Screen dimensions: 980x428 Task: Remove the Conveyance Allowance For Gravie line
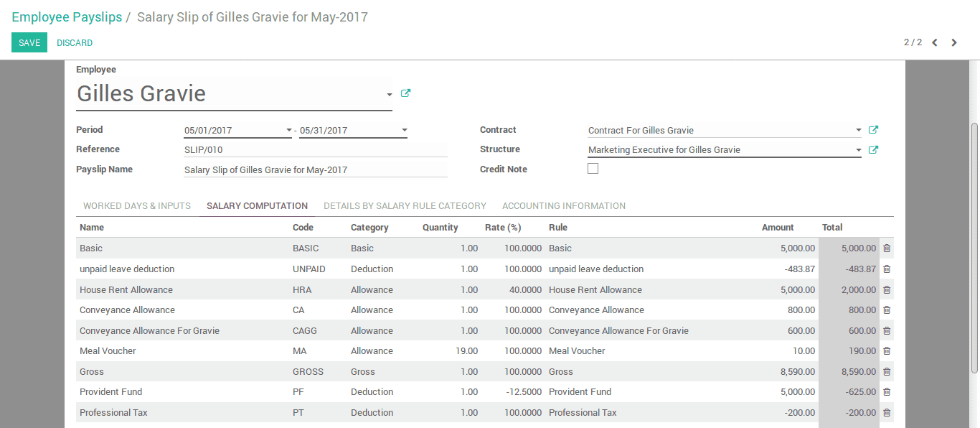[x=887, y=331]
